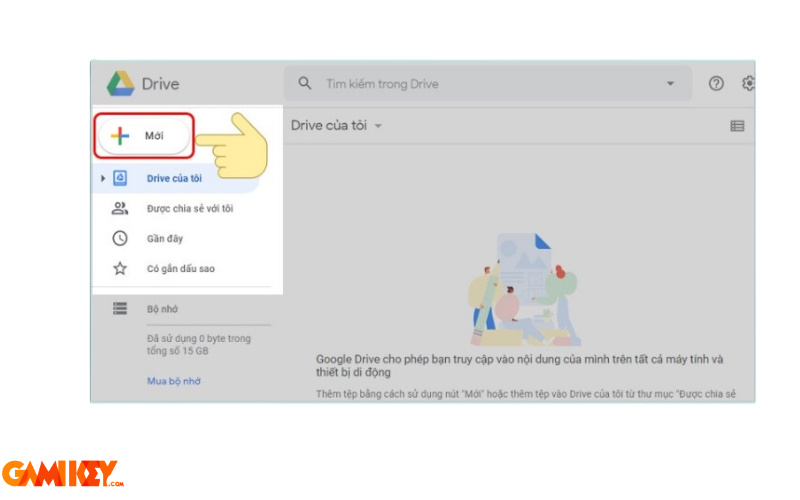Click the starred star icon

120,268
